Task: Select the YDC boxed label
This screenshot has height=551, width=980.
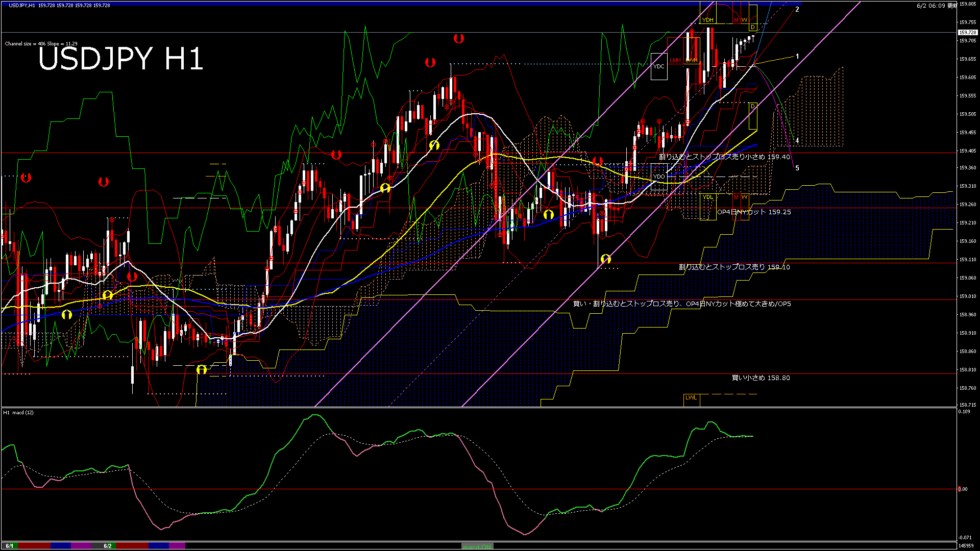Action: point(659,66)
